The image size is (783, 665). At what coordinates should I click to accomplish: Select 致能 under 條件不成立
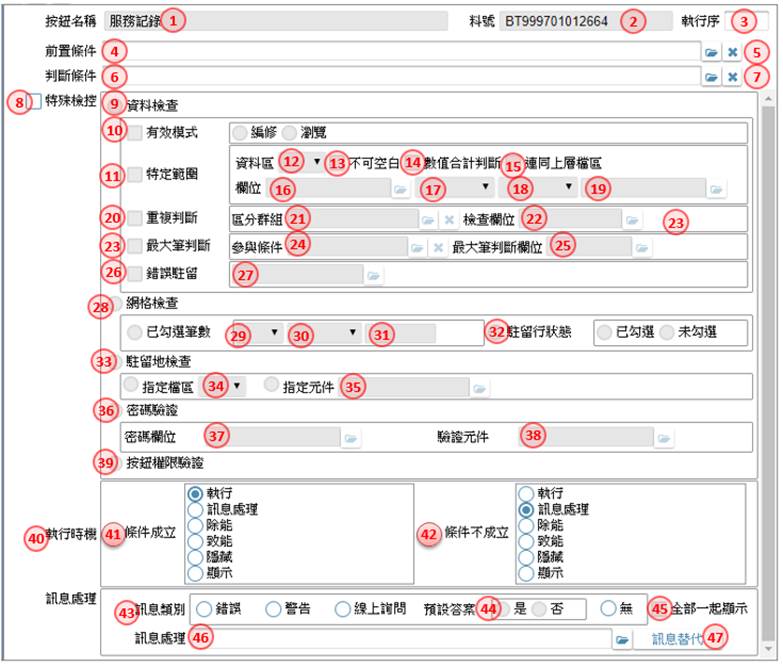pos(526,542)
